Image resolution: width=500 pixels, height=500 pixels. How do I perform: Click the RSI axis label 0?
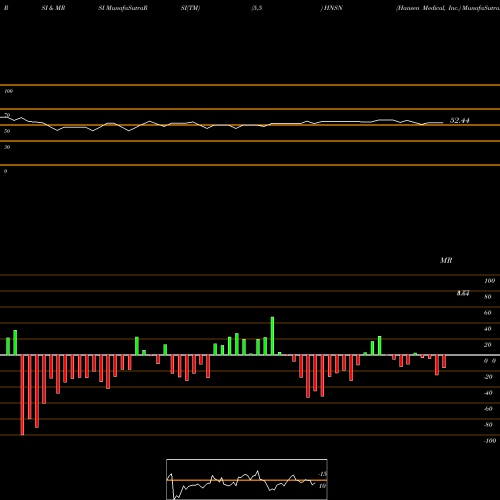[5, 171]
